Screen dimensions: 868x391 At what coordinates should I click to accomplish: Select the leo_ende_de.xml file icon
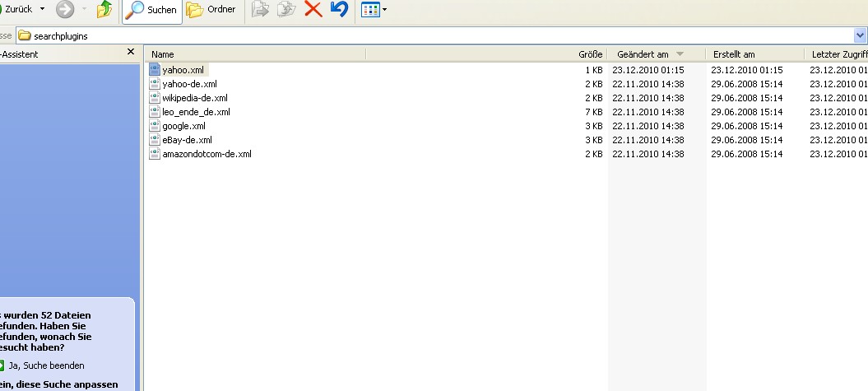tap(155, 112)
